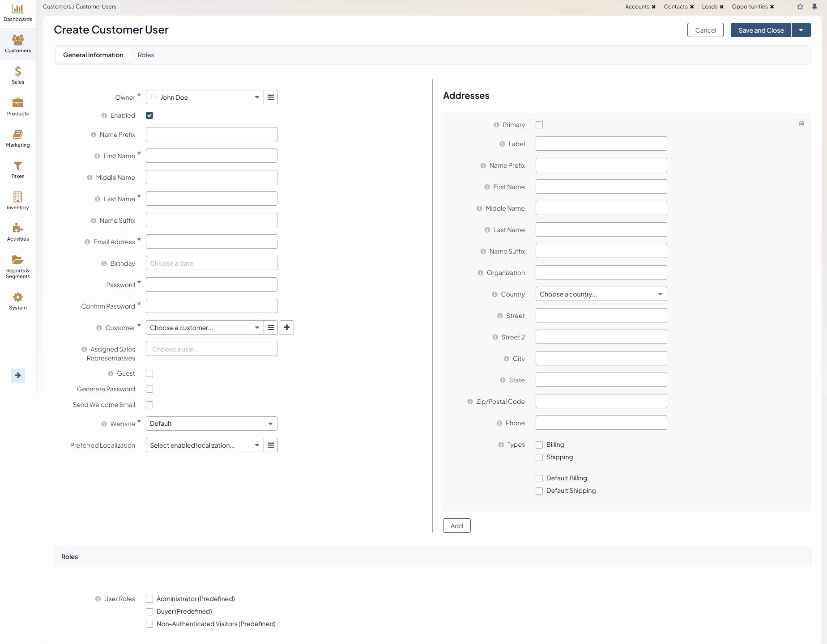
Task: Select the General Information tab
Action: [x=93, y=55]
